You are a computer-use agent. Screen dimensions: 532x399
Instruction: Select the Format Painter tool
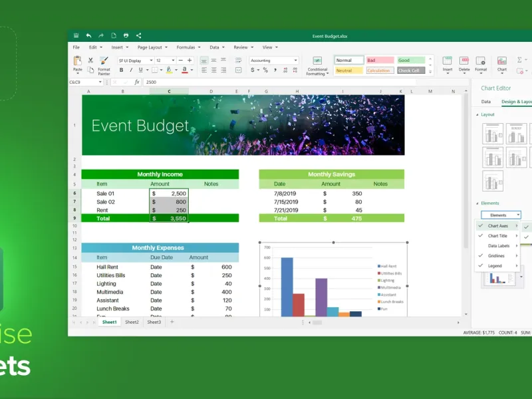pos(104,65)
